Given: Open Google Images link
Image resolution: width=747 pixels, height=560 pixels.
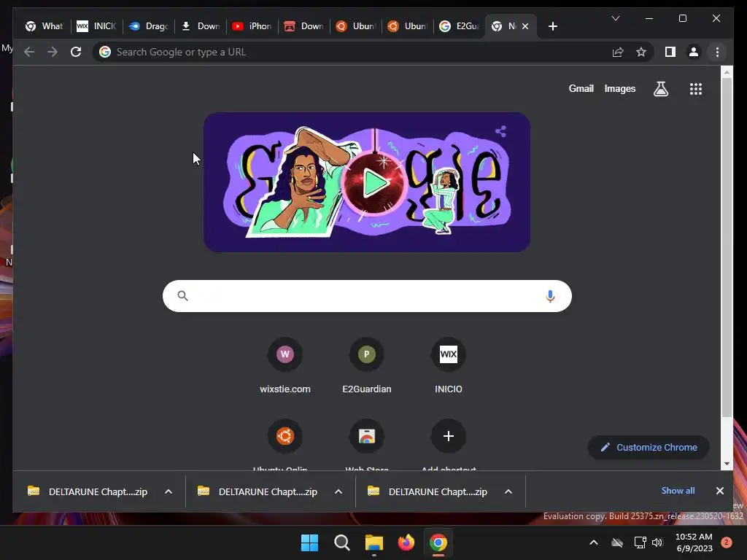Looking at the screenshot, I should 620,88.
